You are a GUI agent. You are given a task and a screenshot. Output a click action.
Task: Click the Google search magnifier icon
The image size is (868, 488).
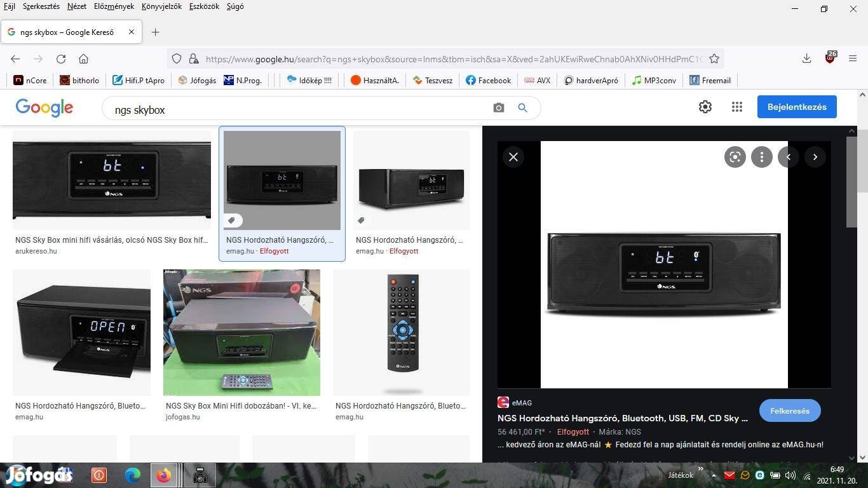(x=523, y=108)
